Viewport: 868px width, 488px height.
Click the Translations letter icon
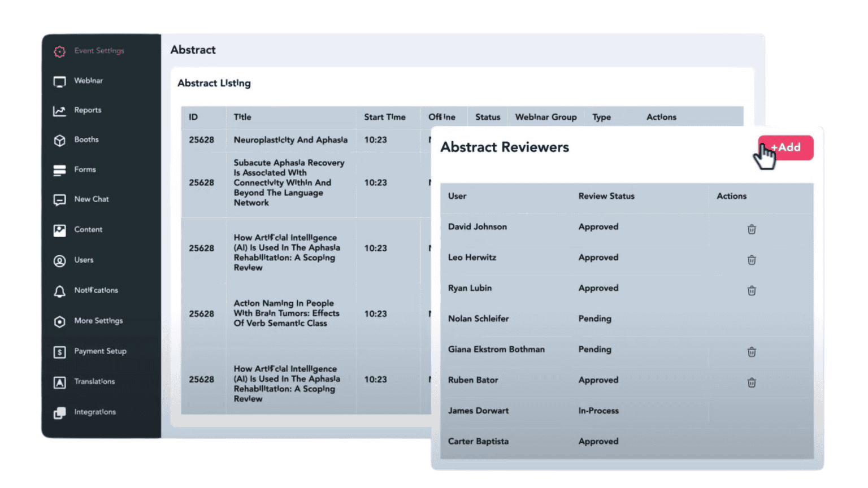(x=59, y=382)
